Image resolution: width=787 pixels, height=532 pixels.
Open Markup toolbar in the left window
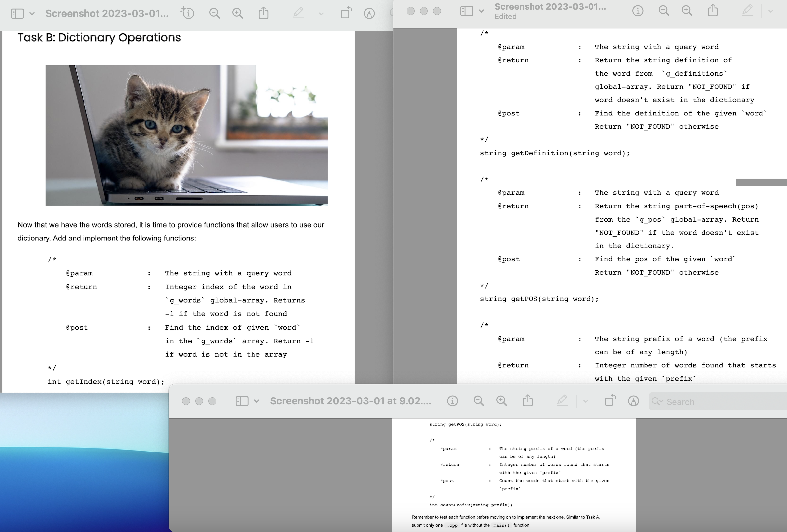click(x=369, y=14)
